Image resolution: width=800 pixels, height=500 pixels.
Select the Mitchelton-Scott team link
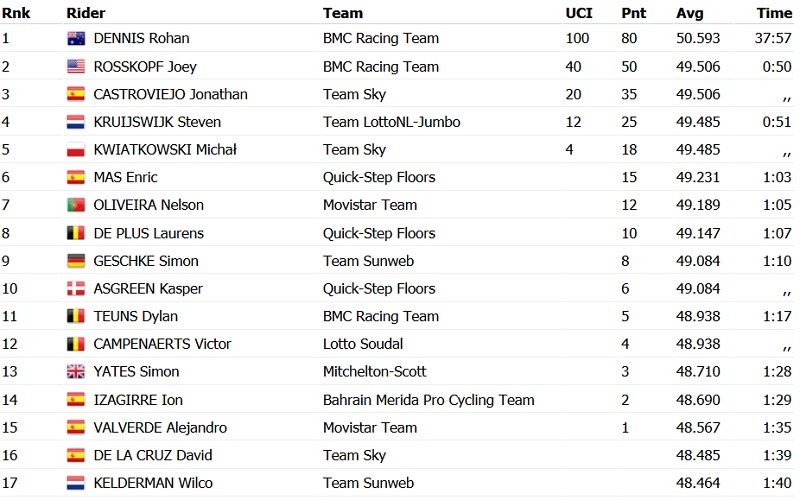tap(374, 372)
